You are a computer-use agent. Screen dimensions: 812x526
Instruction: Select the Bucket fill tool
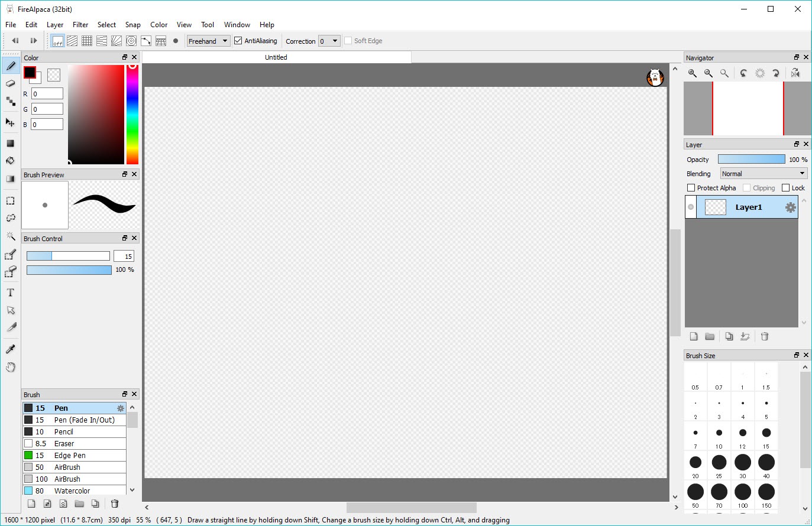pos(10,161)
